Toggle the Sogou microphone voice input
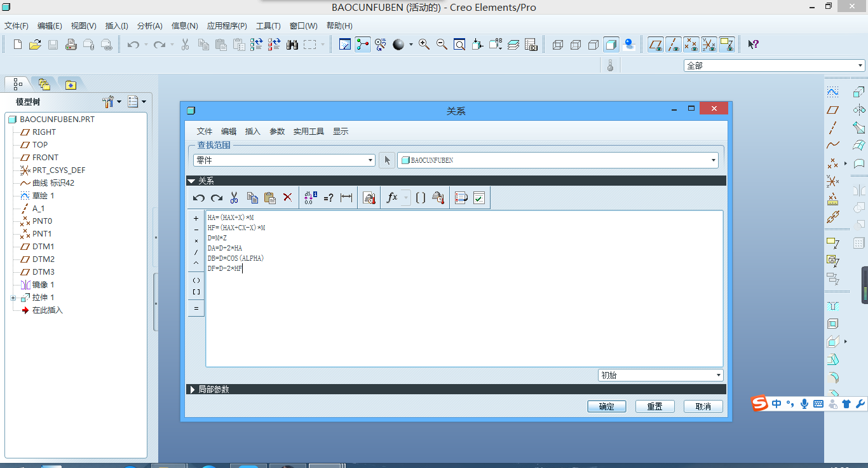This screenshot has width=868, height=468. [x=804, y=404]
